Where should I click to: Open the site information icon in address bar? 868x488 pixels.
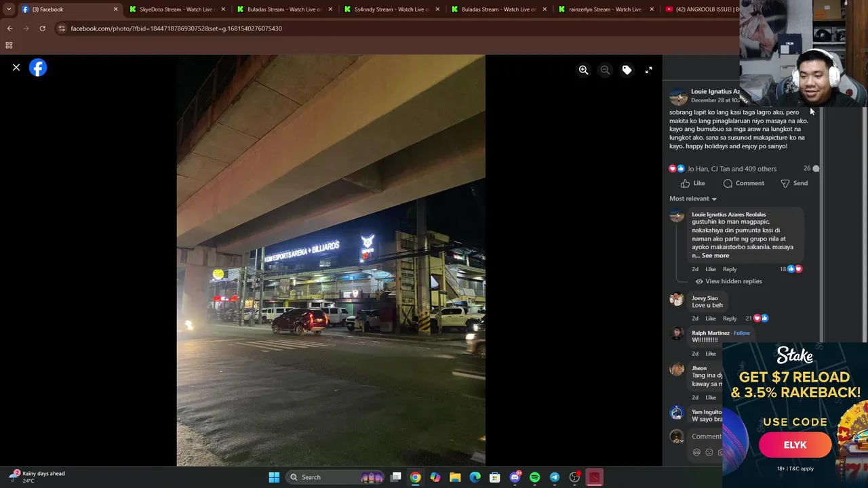pyautogui.click(x=62, y=28)
